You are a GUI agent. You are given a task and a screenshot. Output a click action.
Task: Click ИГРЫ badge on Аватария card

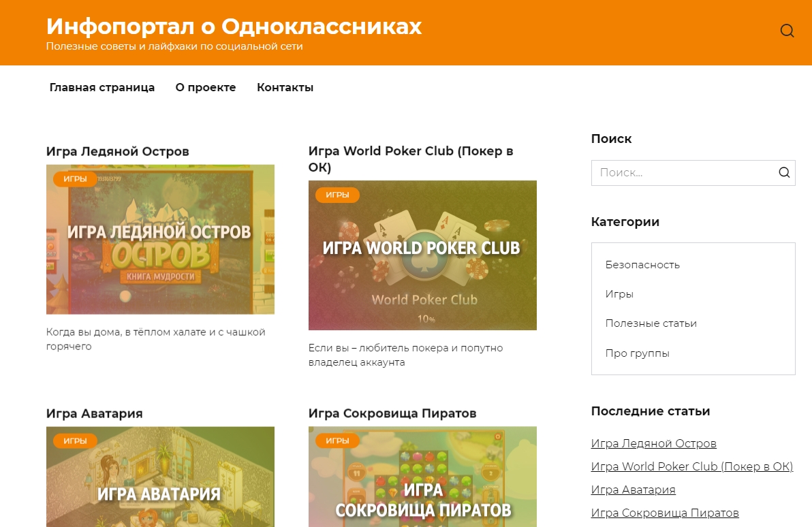75,441
